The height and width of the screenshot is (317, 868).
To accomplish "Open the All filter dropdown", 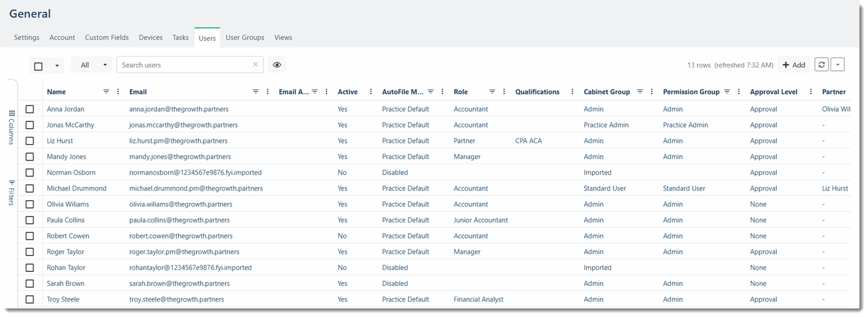I will pos(91,65).
